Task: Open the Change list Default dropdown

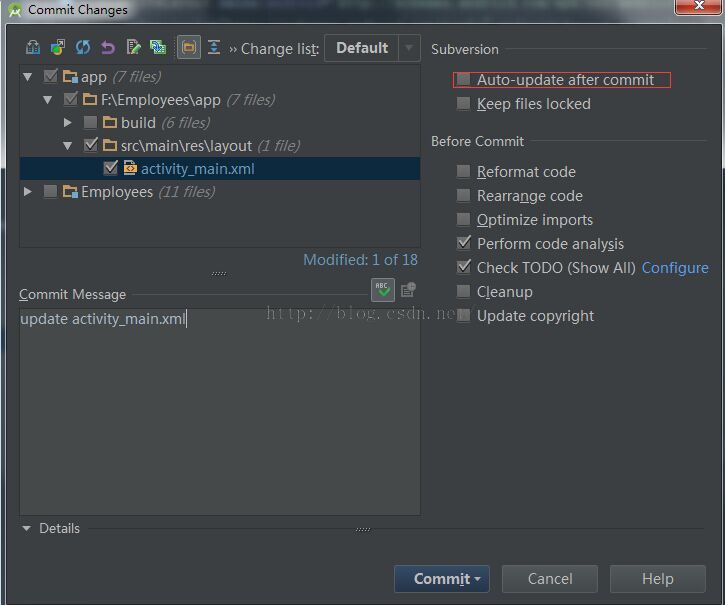Action: [373, 48]
